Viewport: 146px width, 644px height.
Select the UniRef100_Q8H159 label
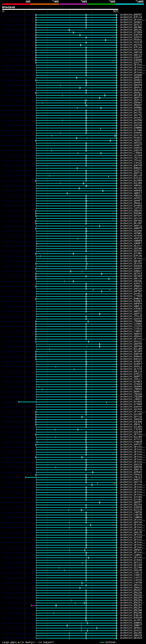131,85
